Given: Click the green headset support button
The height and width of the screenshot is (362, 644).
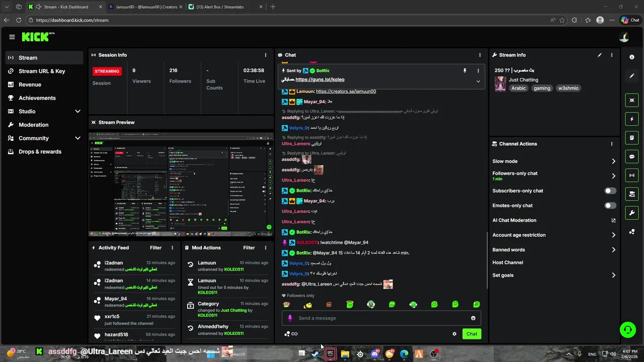Looking at the screenshot, I should pyautogui.click(x=627, y=330).
